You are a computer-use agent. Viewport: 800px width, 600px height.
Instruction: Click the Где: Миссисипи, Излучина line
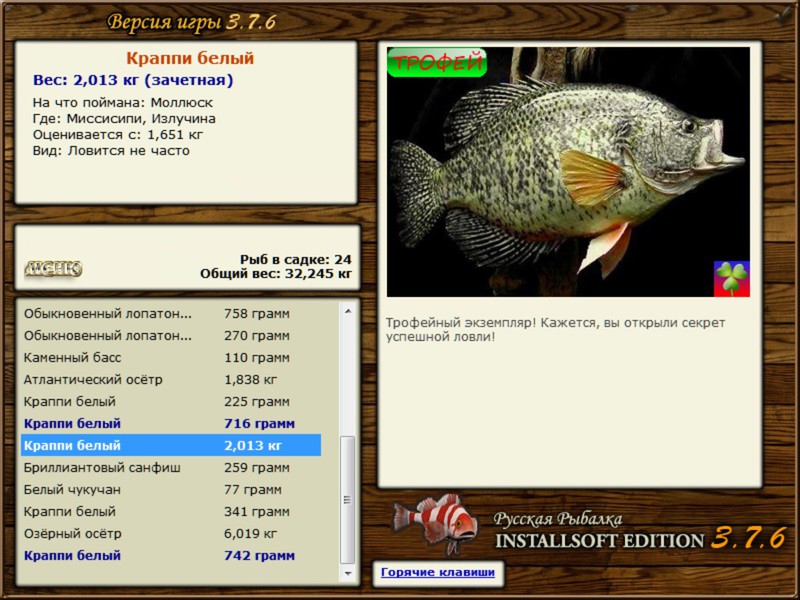click(124, 119)
